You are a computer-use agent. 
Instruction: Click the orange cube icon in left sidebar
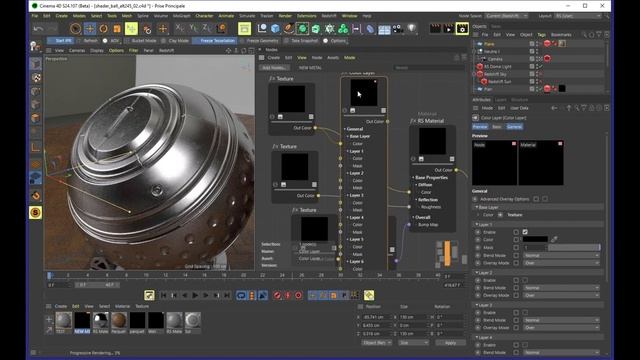36,118
